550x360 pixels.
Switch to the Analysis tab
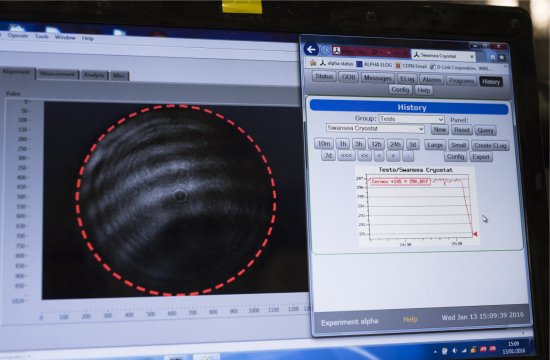pos(94,75)
